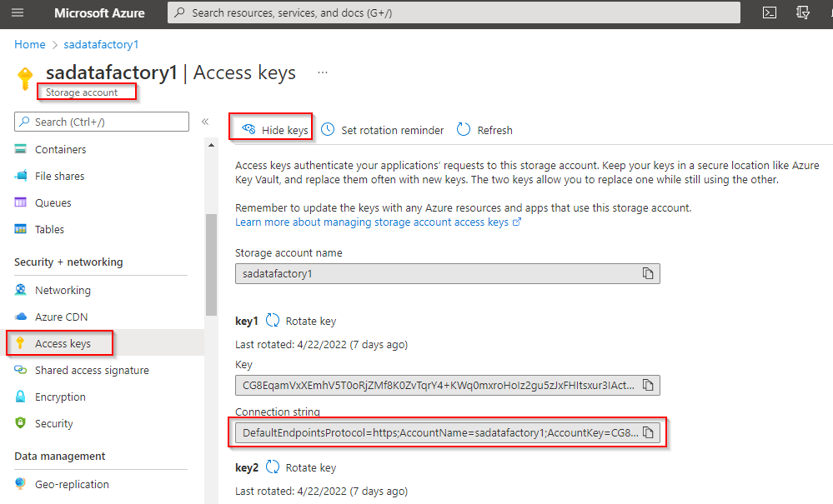Click the sidebar scroll up arrow
Viewport: 833px width, 504px height.
(x=211, y=145)
